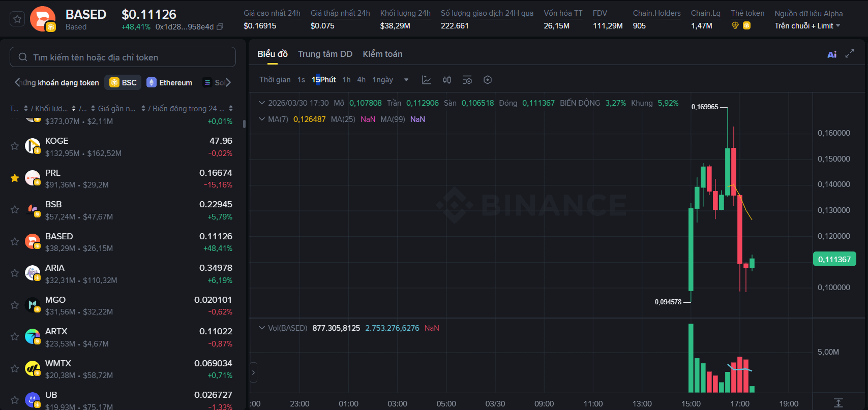This screenshot has width=868, height=410.
Task: Expand chart to fullscreen
Action: (850, 54)
